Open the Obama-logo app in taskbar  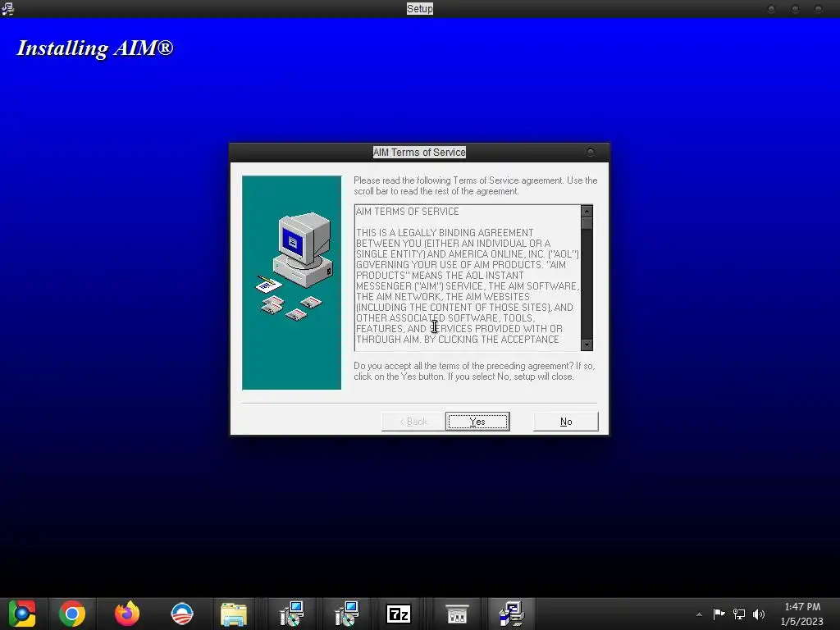click(182, 614)
